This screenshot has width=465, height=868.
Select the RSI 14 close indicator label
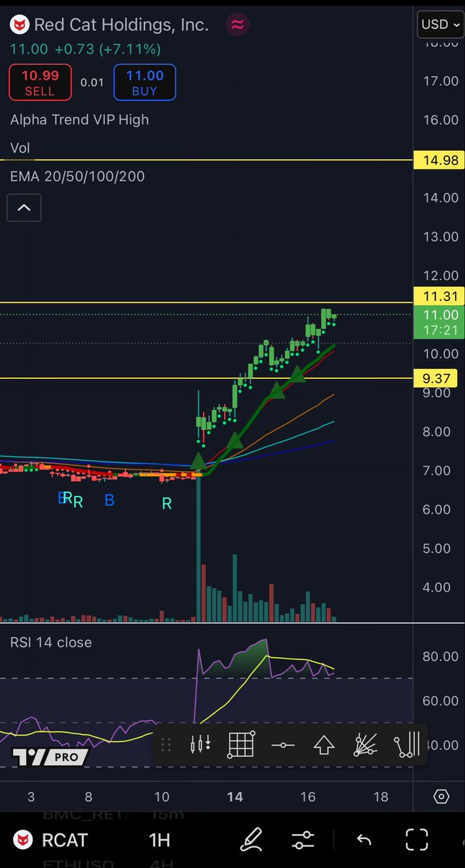(x=51, y=642)
